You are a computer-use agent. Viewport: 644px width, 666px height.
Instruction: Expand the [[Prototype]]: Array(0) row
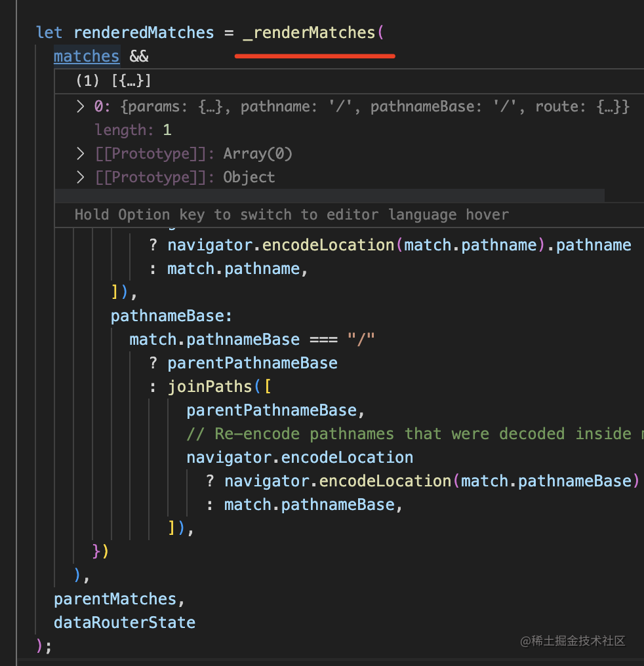click(x=80, y=153)
